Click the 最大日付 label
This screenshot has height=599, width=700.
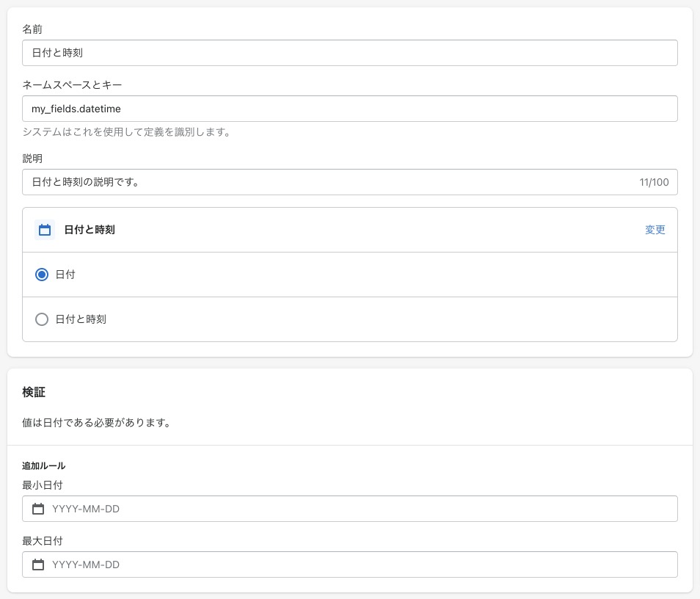tap(43, 541)
